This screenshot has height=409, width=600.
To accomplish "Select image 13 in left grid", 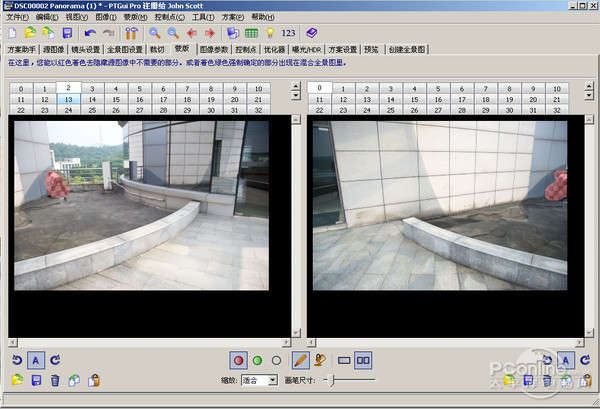I will [68, 99].
